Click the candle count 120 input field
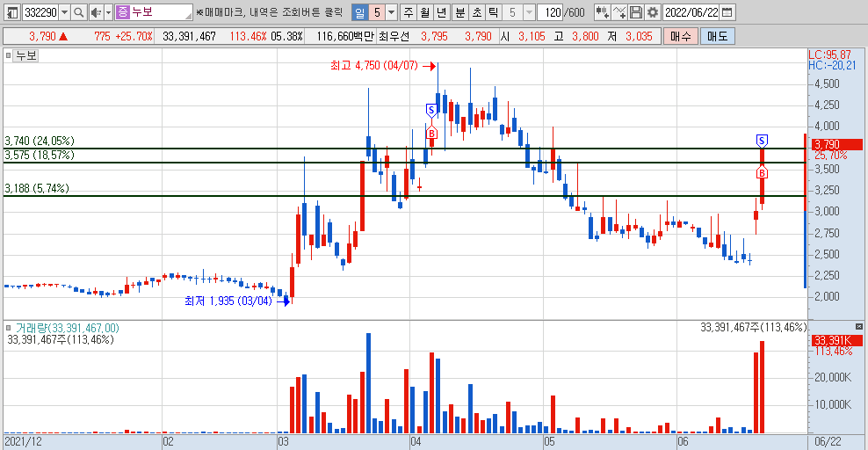 (550, 12)
